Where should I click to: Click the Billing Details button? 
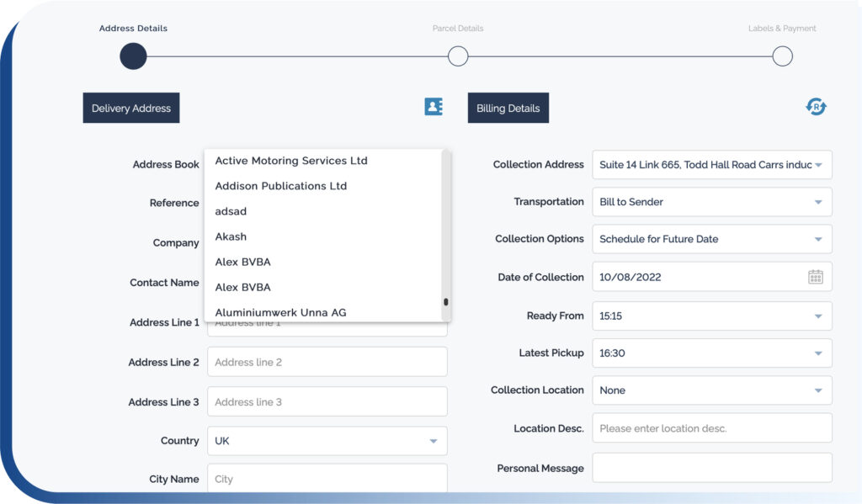[x=508, y=107]
